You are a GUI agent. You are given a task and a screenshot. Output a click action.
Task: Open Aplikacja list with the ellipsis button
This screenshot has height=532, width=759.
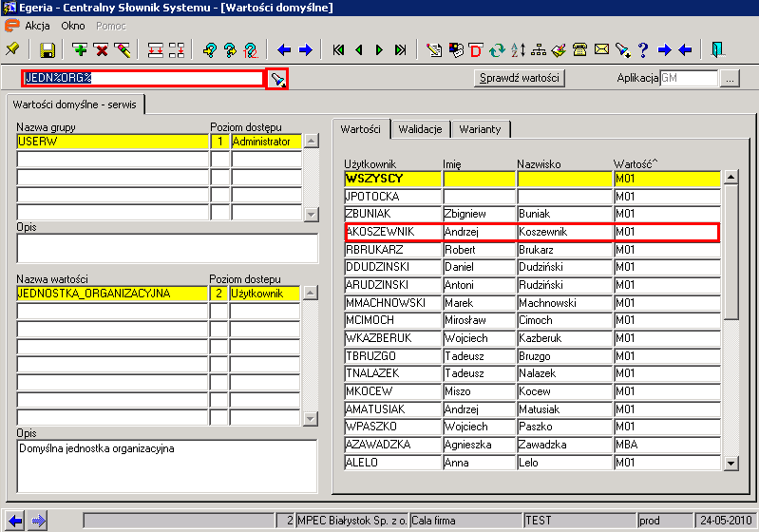pyautogui.click(x=730, y=79)
